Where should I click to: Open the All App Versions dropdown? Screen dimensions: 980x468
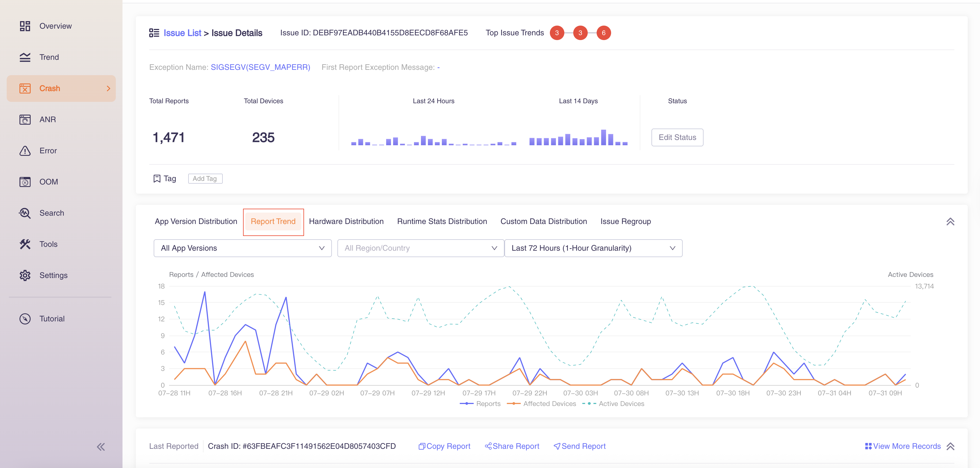pos(243,248)
